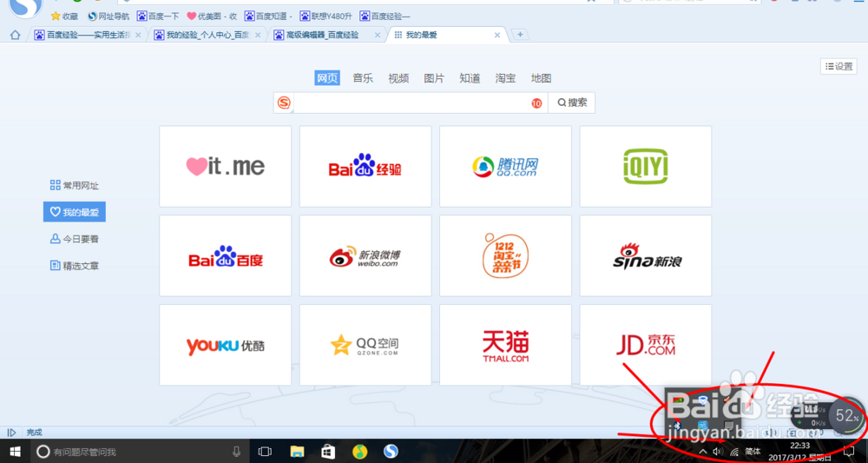Select the 音乐 search category
Screen dimensions: 868x463
point(363,78)
